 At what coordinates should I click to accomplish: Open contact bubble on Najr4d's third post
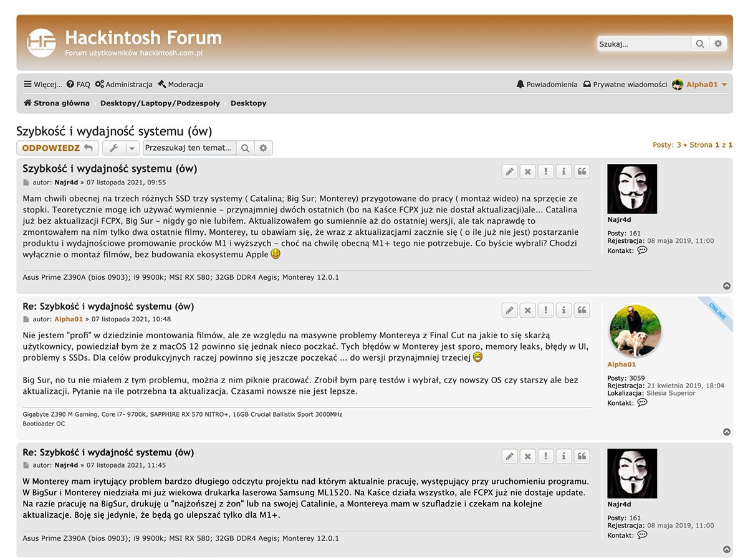pyautogui.click(x=642, y=535)
